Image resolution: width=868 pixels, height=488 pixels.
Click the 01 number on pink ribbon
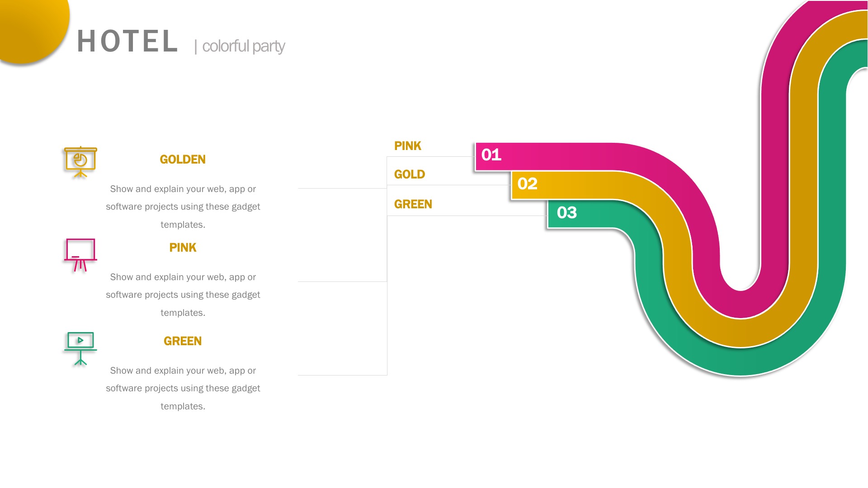pos(491,155)
